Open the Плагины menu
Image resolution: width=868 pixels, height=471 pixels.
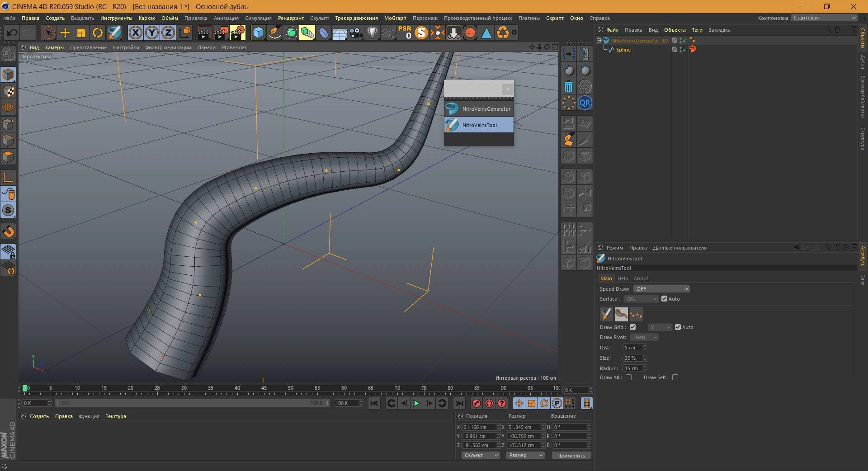[529, 18]
